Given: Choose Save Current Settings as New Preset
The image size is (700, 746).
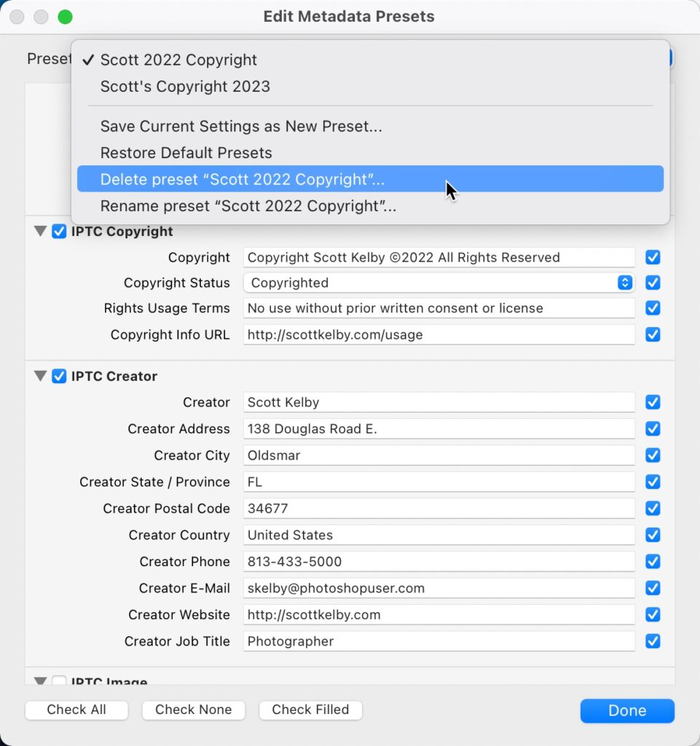Looking at the screenshot, I should click(x=370, y=126).
